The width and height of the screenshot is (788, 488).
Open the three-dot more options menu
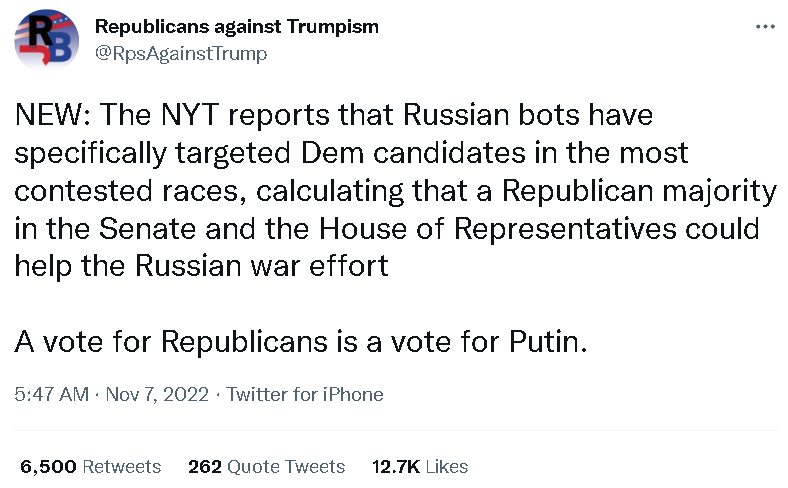pyautogui.click(x=765, y=27)
